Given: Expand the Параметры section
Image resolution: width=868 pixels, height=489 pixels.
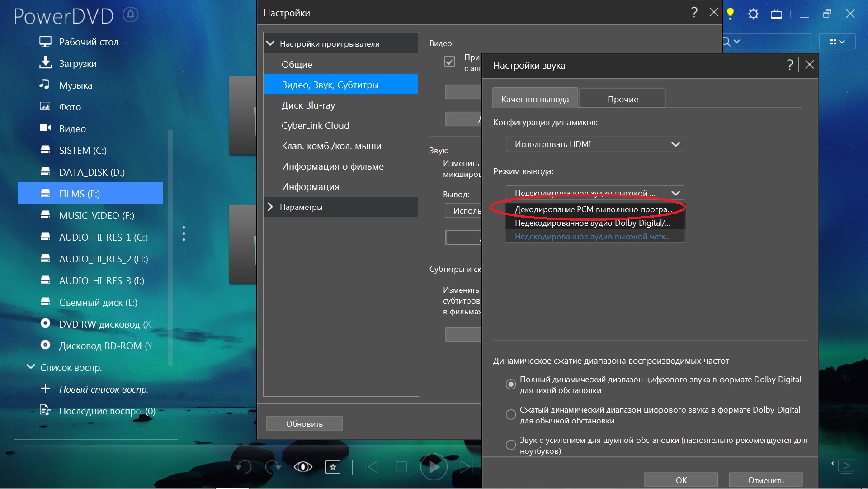Looking at the screenshot, I should [270, 207].
